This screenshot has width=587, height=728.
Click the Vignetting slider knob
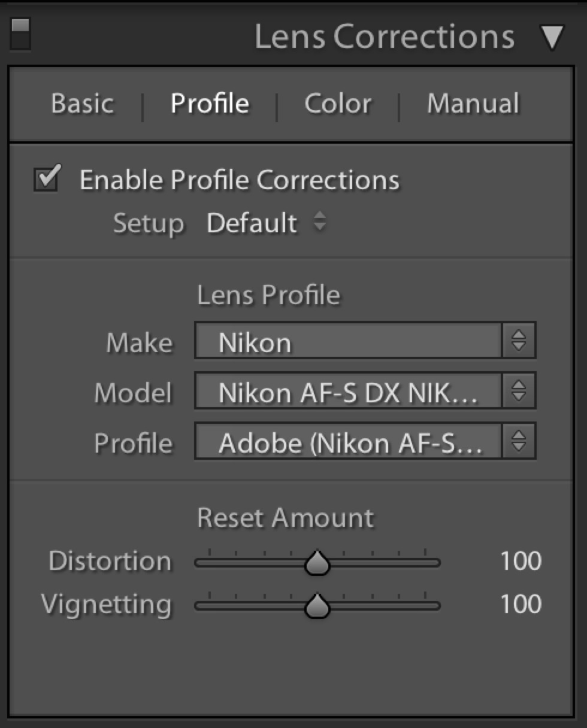[318, 605]
